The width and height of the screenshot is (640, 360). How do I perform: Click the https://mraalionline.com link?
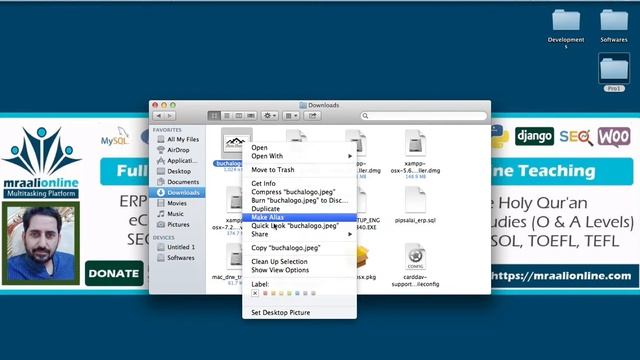[x=562, y=276]
